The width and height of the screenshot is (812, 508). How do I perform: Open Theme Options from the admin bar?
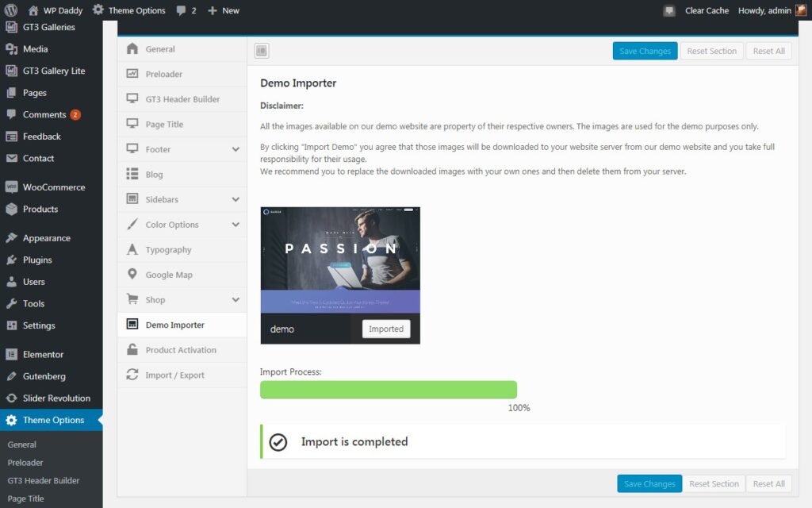tap(128, 10)
